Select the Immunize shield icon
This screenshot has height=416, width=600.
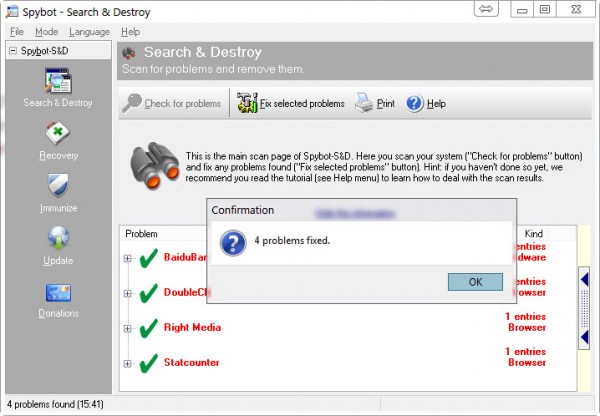click(57, 188)
